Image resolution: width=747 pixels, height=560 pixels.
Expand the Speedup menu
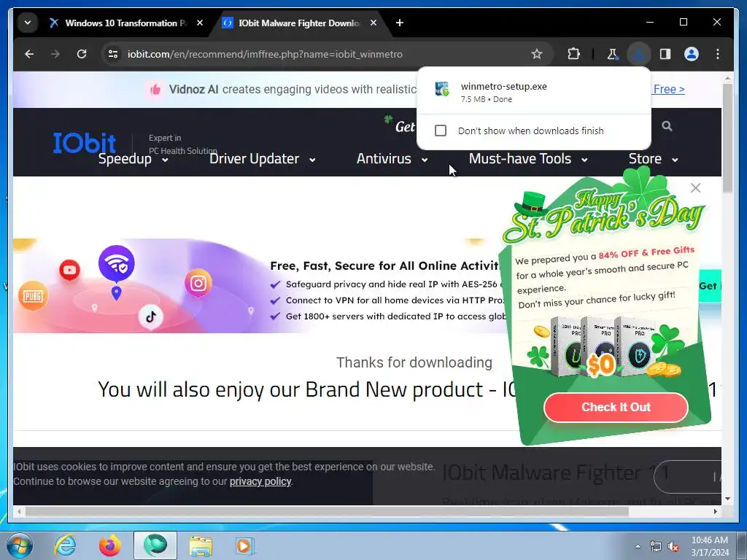click(x=133, y=158)
